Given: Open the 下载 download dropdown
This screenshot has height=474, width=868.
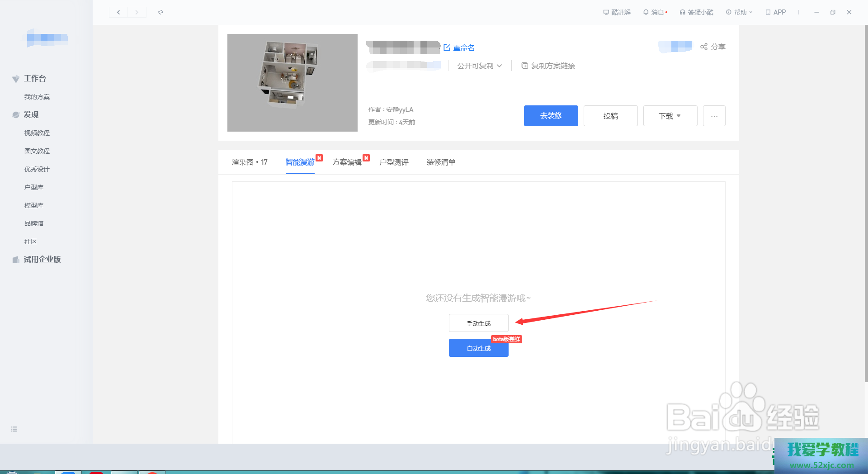Looking at the screenshot, I should (670, 116).
